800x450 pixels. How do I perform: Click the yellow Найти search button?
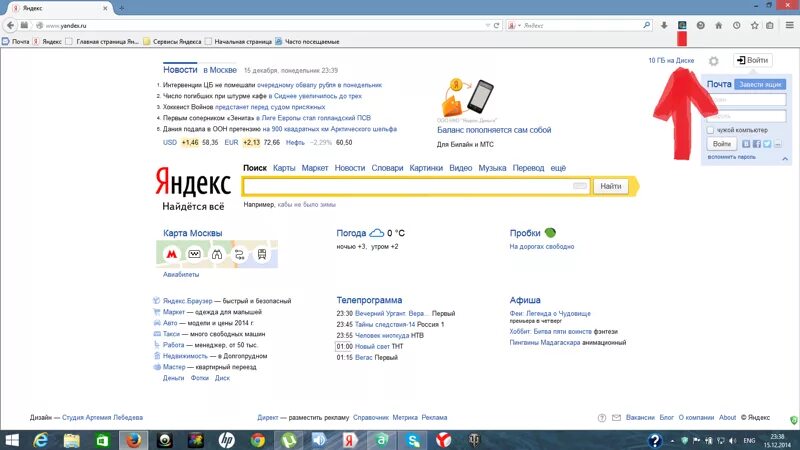(611, 186)
